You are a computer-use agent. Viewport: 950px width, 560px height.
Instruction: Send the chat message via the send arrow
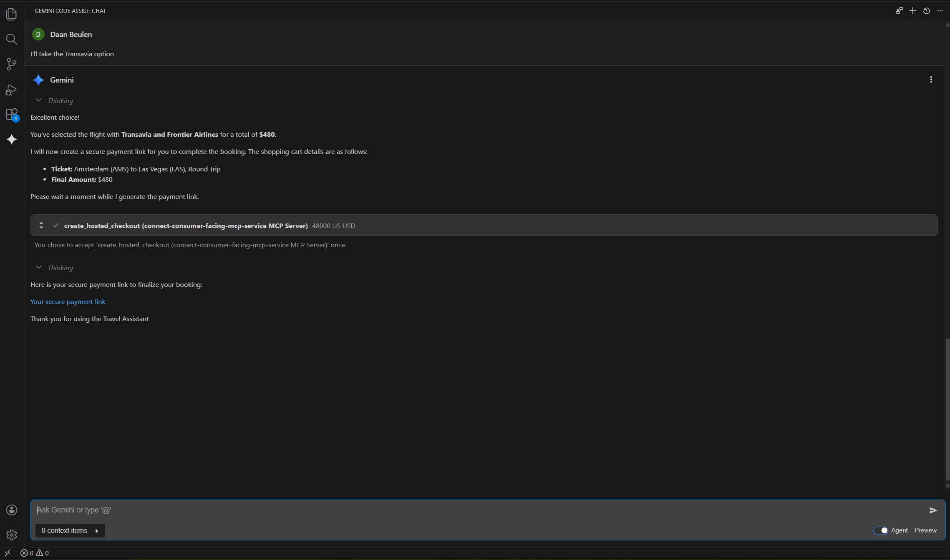coord(934,510)
